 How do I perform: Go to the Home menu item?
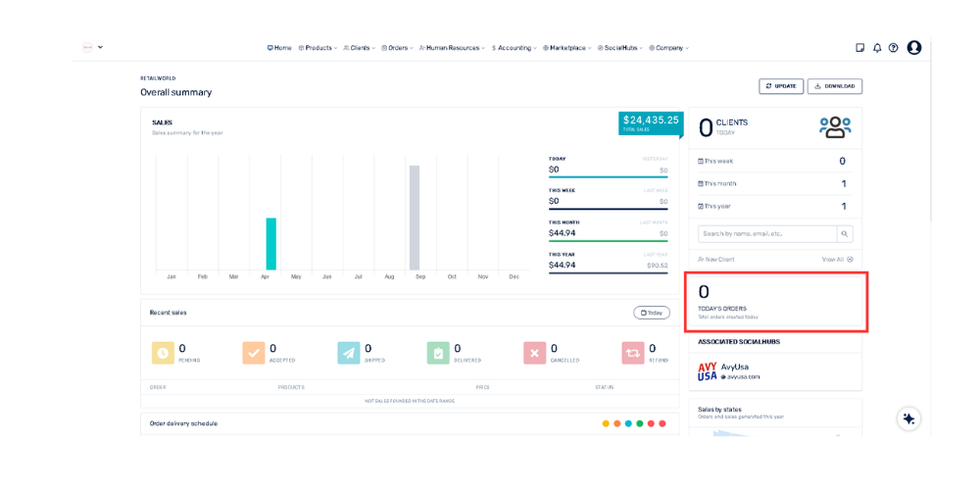pyautogui.click(x=279, y=48)
